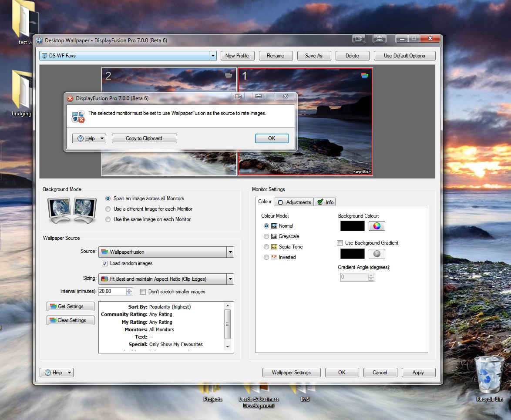Open the Projects folder on desktop
This screenshot has height=420, width=511.
pyautogui.click(x=212, y=391)
